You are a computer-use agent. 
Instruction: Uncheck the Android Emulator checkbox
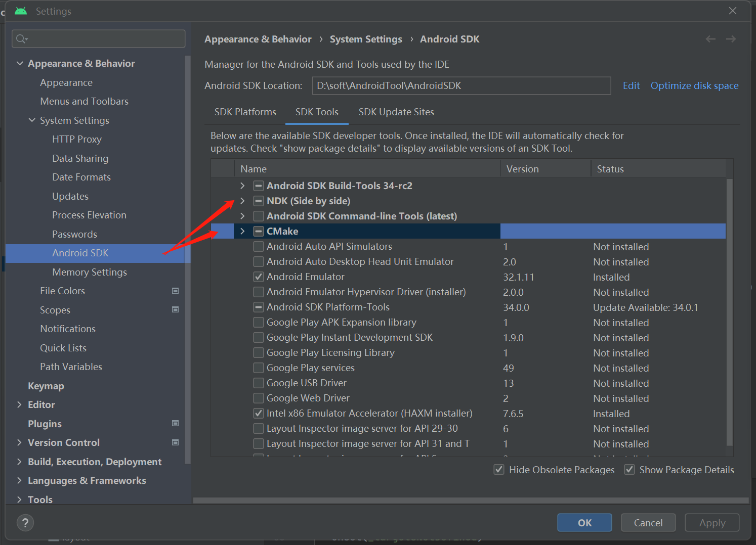click(x=259, y=277)
